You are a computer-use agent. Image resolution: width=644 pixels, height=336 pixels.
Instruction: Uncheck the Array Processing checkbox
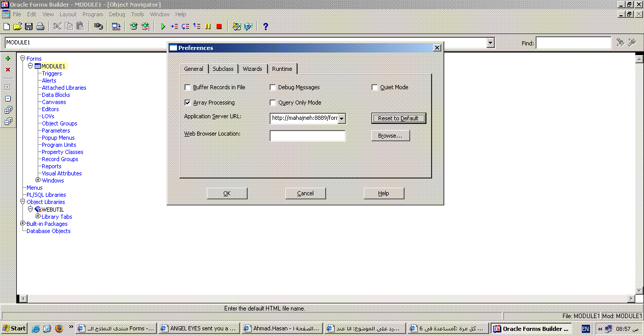tap(187, 103)
